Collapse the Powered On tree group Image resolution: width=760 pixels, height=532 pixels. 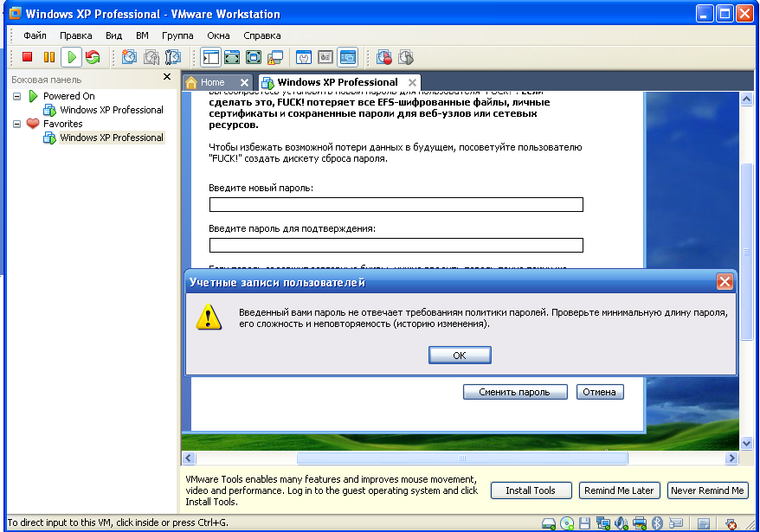[x=17, y=96]
